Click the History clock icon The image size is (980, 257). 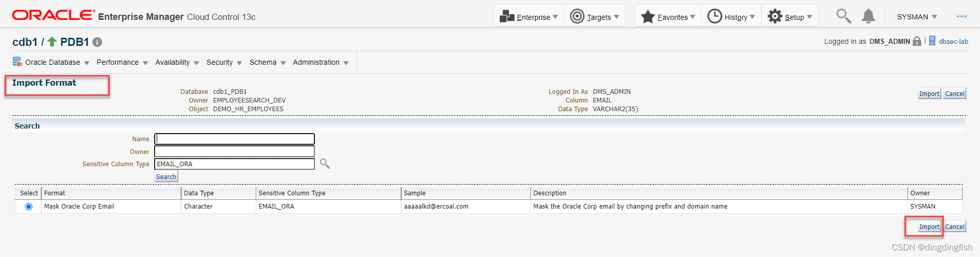[715, 16]
